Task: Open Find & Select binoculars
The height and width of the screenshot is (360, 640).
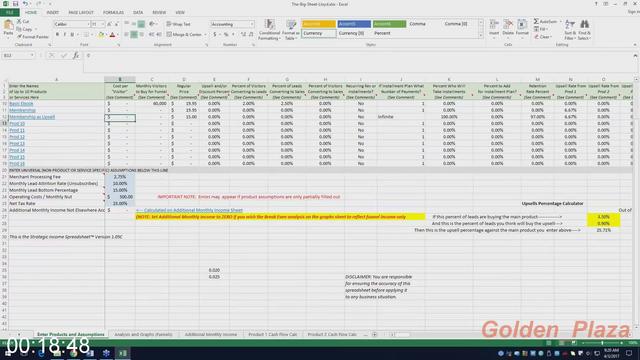Action: 584,29
